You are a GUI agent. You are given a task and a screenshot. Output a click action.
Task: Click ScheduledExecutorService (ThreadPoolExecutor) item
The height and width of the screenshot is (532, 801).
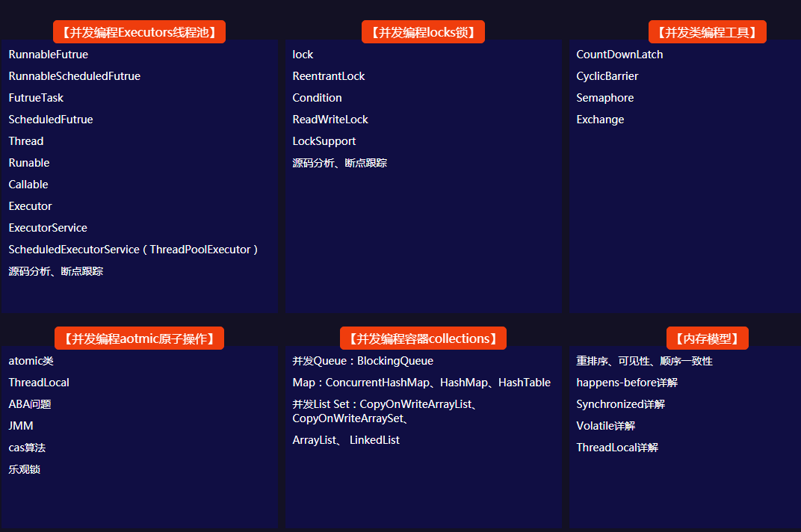(x=133, y=250)
